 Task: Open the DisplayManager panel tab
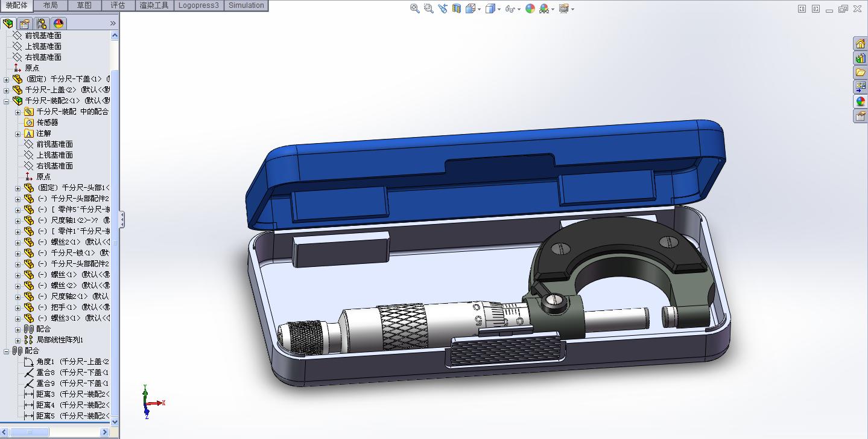point(59,24)
